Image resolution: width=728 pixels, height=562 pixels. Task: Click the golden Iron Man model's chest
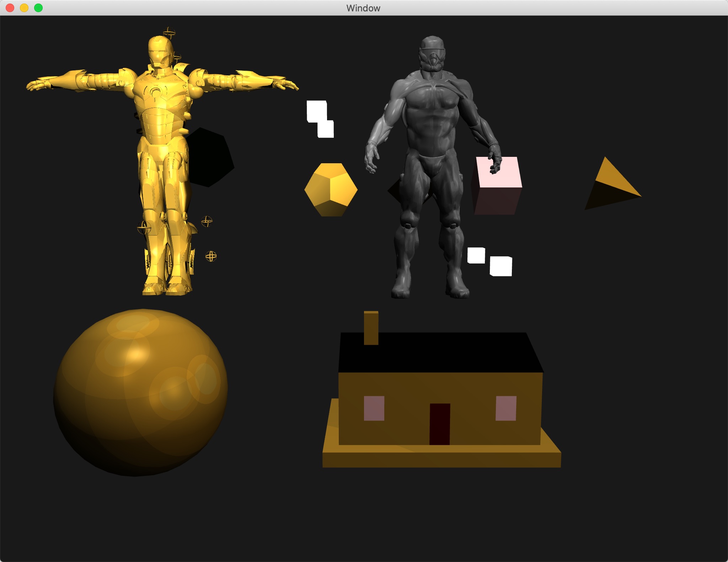[158, 93]
